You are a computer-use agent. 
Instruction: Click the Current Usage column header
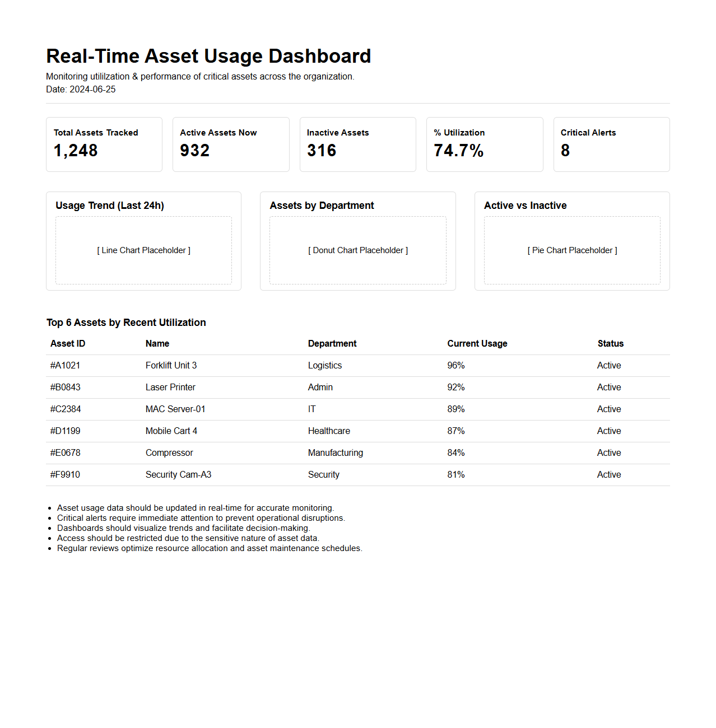[x=477, y=344]
